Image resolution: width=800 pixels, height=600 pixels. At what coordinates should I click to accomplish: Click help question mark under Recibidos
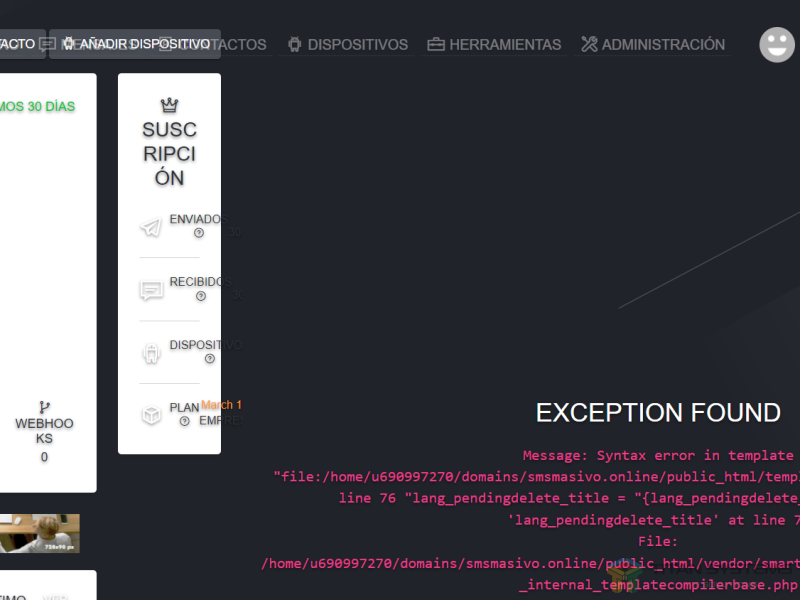tap(201, 296)
